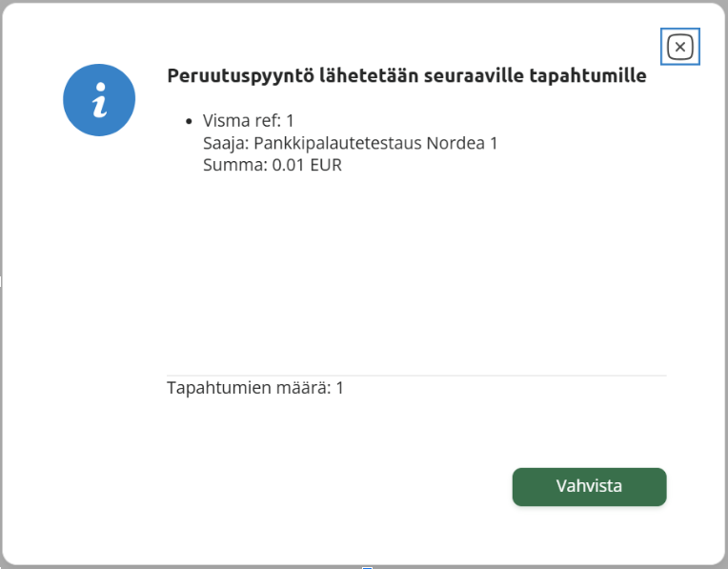The height and width of the screenshot is (569, 728).
Task: Click the 'Summa:' label
Action: pyautogui.click(x=234, y=165)
